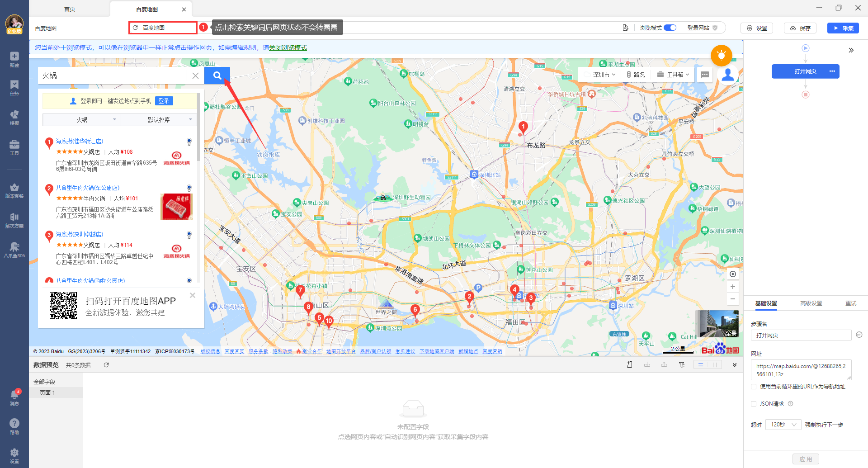Select the 高级设置 tab
868x468 pixels.
(x=811, y=303)
